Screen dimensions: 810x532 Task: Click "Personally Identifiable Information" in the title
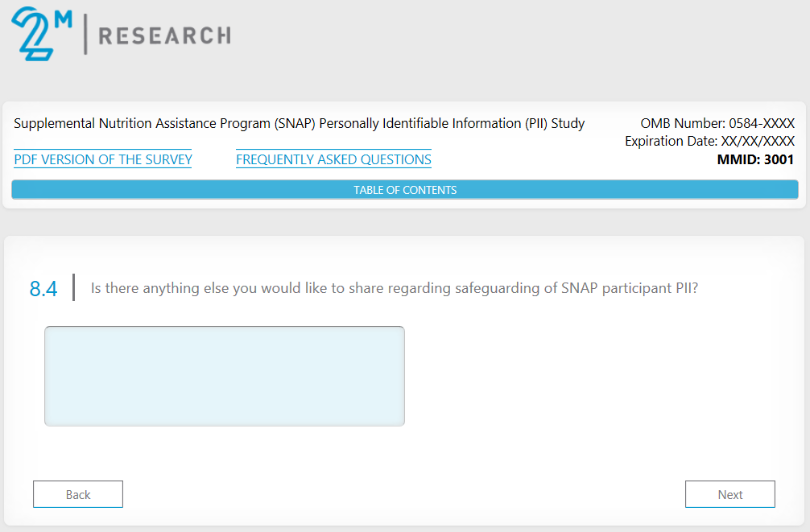[420, 124]
